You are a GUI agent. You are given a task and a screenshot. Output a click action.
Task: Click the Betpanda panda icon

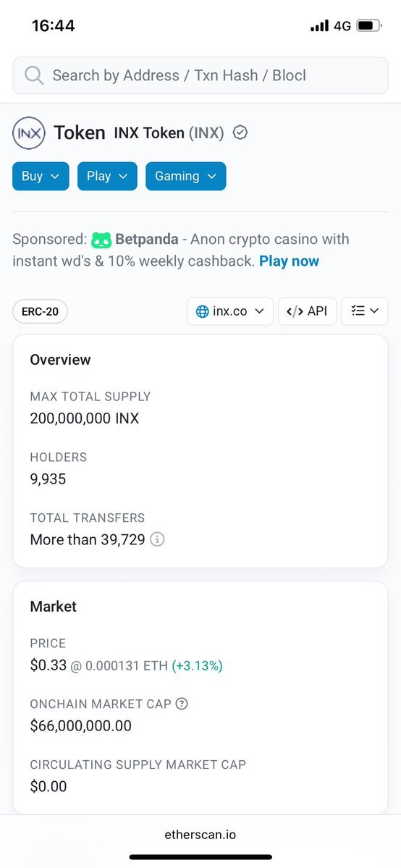(x=101, y=240)
